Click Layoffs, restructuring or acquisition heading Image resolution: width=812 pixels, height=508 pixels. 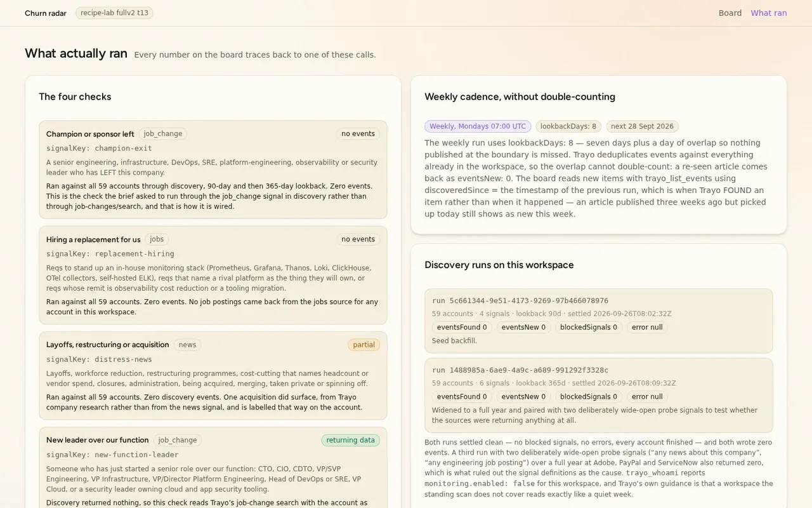[x=107, y=345]
